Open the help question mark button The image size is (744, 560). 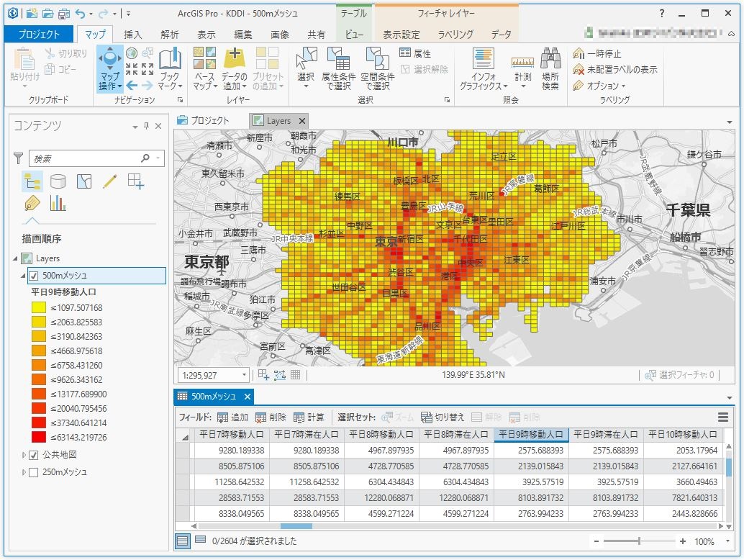point(662,13)
